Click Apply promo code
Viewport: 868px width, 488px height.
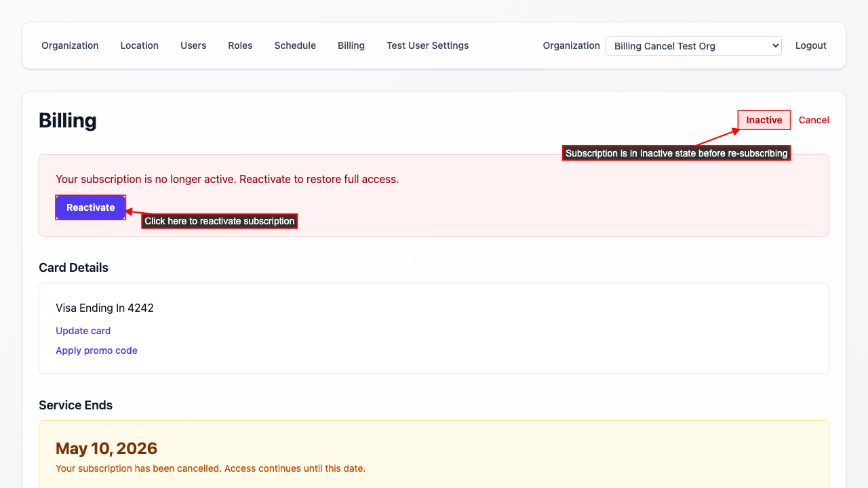pyautogui.click(x=96, y=350)
